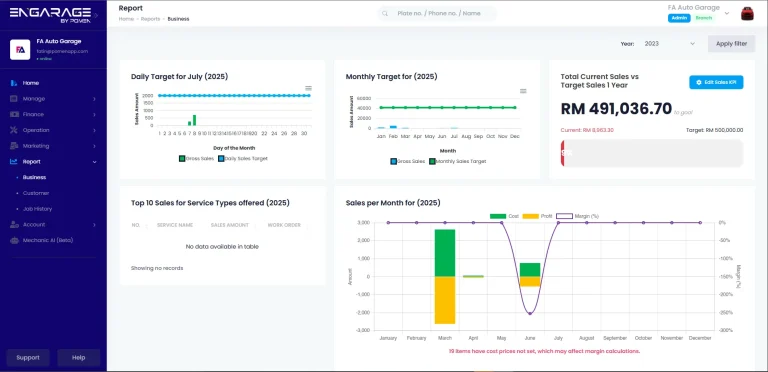
Task: Click the Finance sidebar icon
Action: 14,115
